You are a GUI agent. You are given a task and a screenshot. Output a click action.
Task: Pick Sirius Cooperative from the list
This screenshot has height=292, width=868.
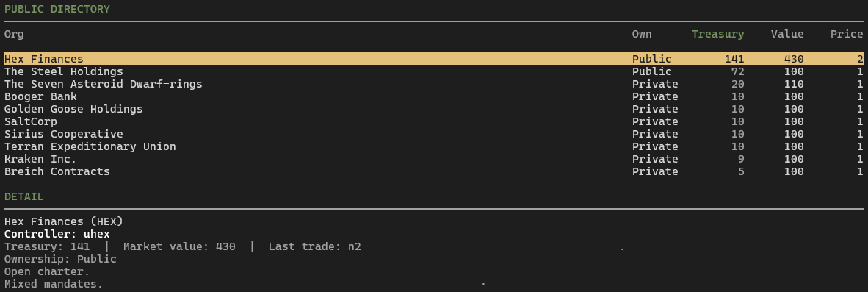pyautogui.click(x=434, y=134)
